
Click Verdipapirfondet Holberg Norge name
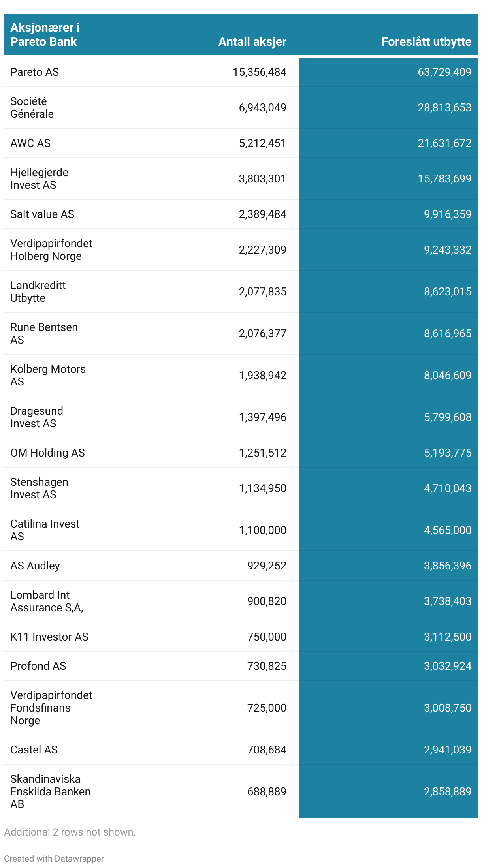tap(51, 250)
